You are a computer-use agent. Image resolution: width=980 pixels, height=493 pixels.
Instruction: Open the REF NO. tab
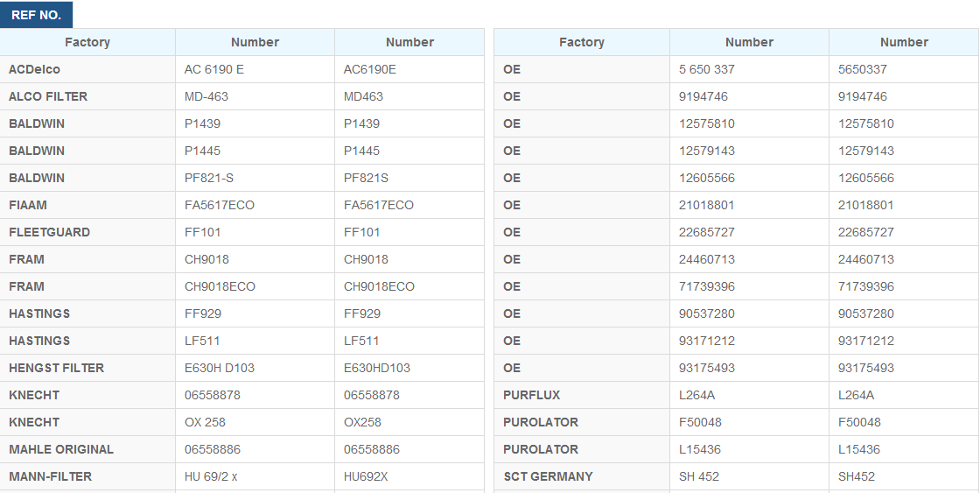36,15
